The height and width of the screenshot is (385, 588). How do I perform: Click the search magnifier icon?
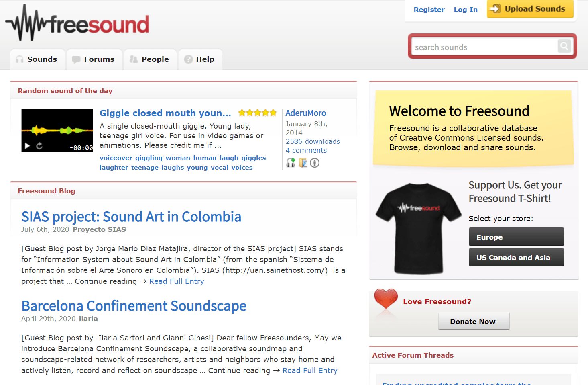point(564,46)
